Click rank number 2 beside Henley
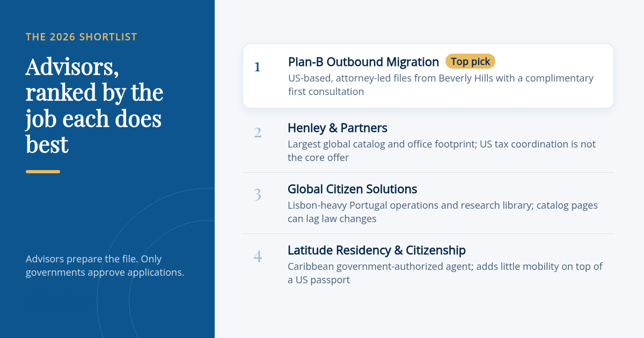The width and height of the screenshot is (644, 338). pyautogui.click(x=258, y=133)
